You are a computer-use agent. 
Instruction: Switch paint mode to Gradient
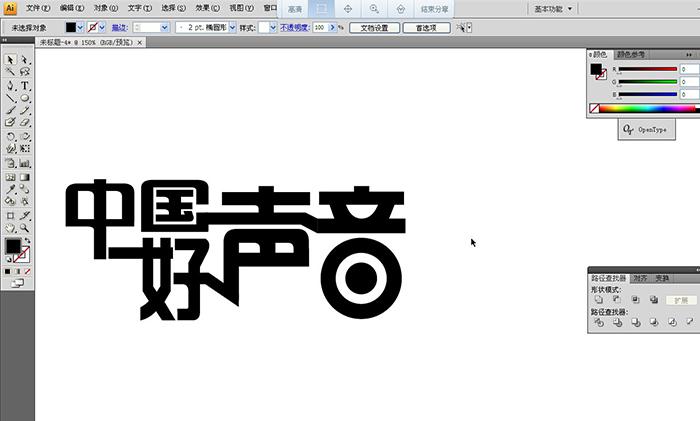click(17, 271)
